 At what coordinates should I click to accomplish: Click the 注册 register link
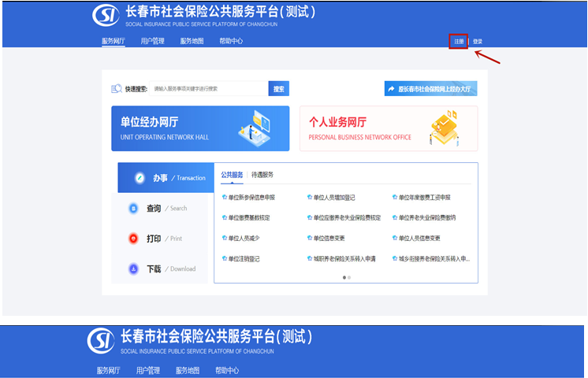pos(459,41)
